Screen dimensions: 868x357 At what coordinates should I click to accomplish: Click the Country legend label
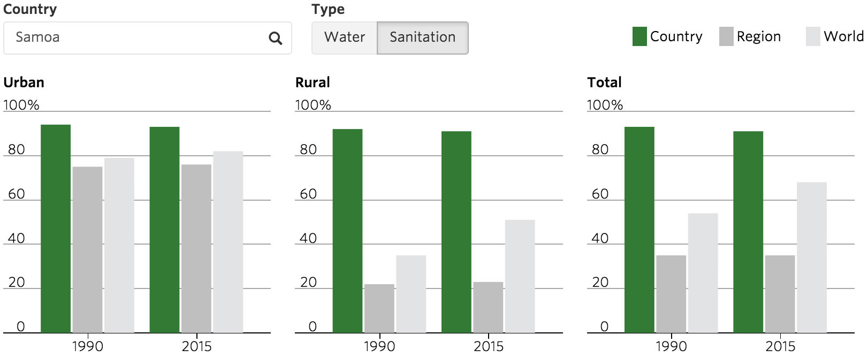tap(676, 36)
